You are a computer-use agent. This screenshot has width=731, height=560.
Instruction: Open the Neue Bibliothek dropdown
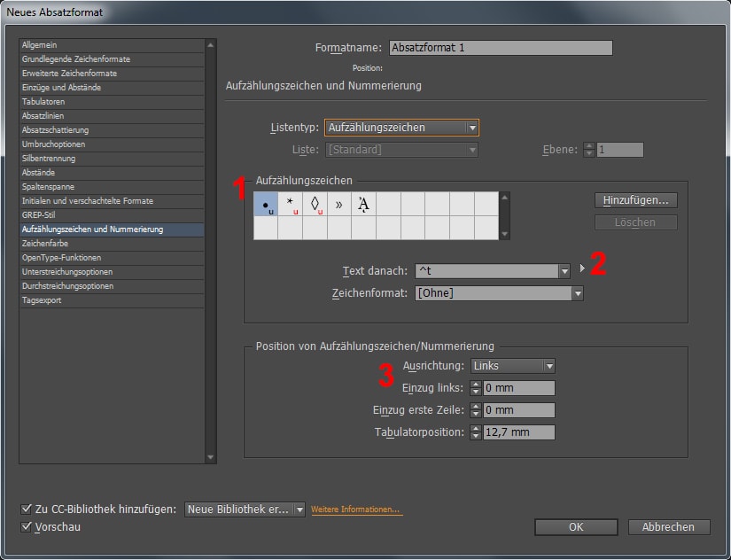tap(245, 509)
